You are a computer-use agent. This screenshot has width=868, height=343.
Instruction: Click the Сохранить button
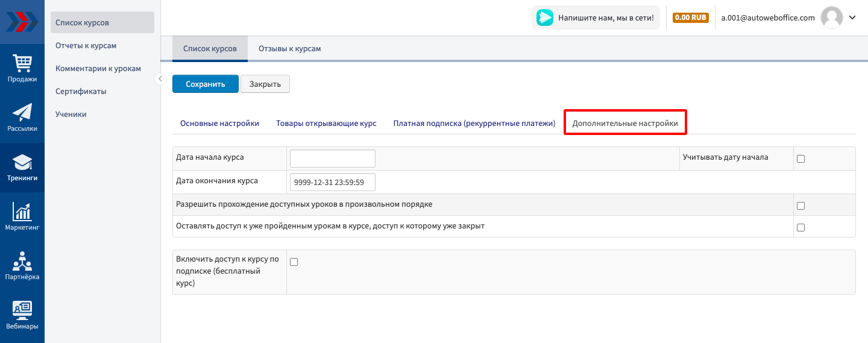click(x=205, y=84)
